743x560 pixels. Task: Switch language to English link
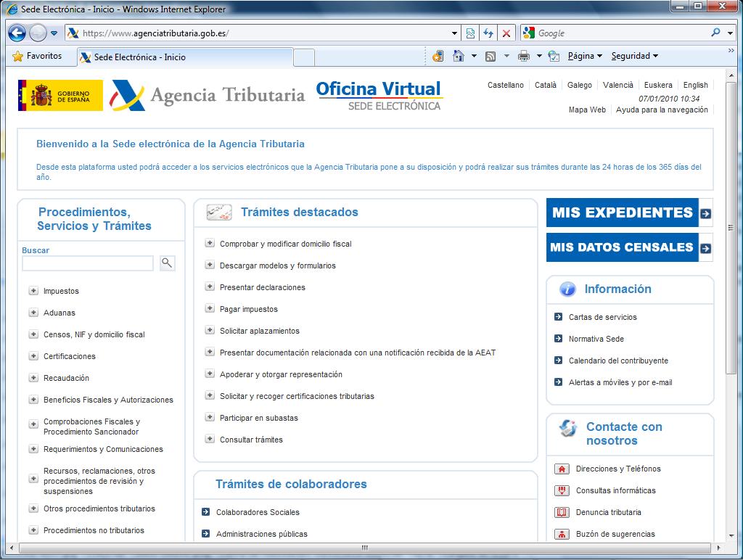pyautogui.click(x=695, y=85)
